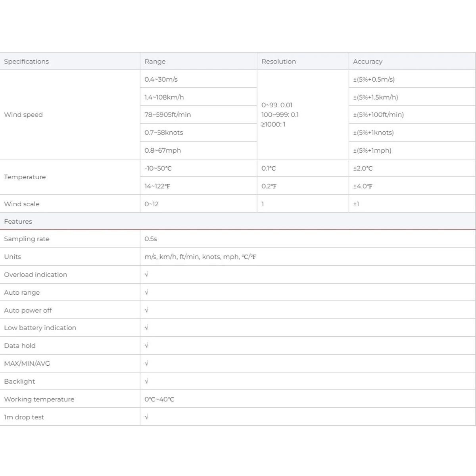Select the Range column header

(198, 61)
